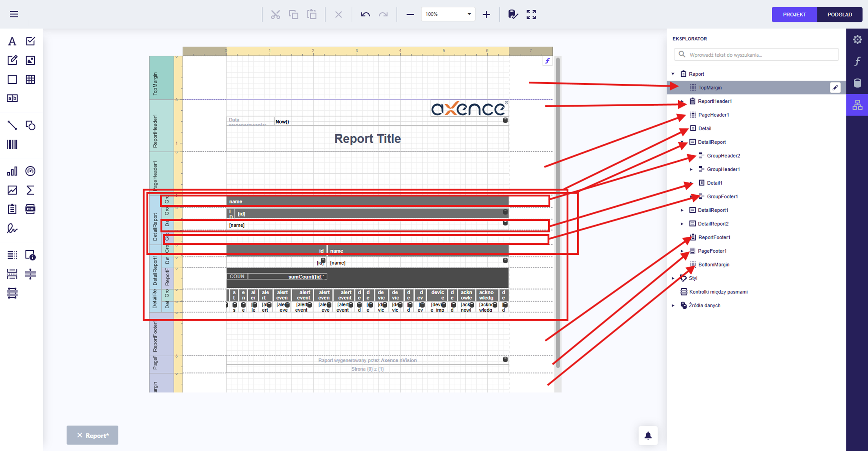Image resolution: width=868 pixels, height=451 pixels.
Task: Select the Gauge control tool
Action: pyautogui.click(x=30, y=171)
